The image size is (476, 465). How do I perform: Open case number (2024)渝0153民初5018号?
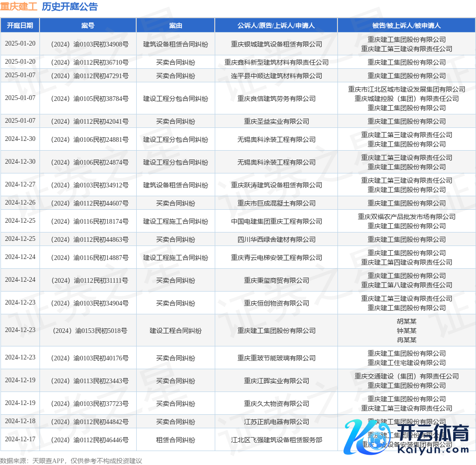[x=88, y=331]
